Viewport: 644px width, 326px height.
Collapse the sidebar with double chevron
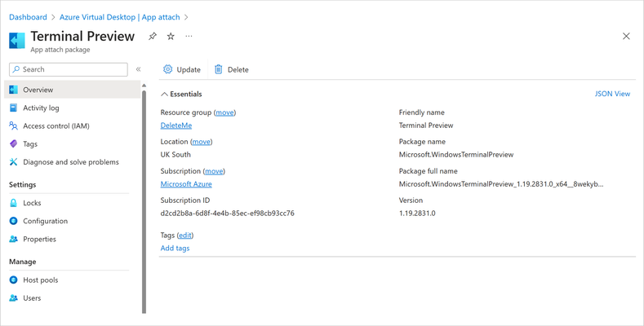[x=139, y=69]
